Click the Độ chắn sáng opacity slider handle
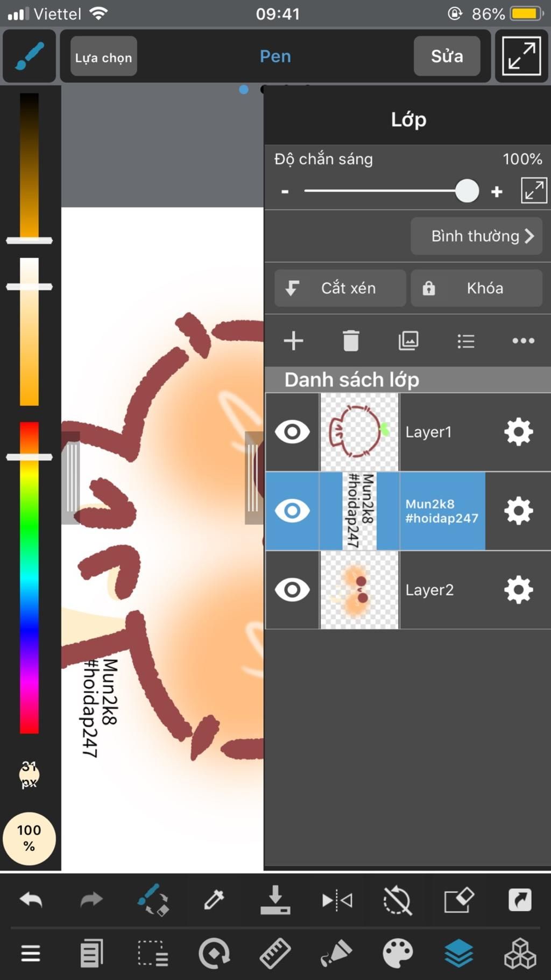 tap(467, 191)
